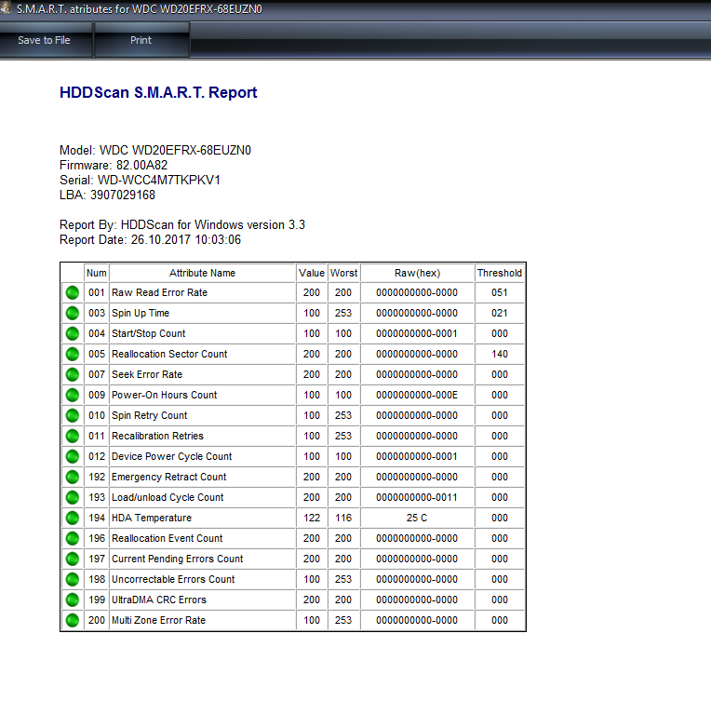Click the Num column header

point(97,273)
